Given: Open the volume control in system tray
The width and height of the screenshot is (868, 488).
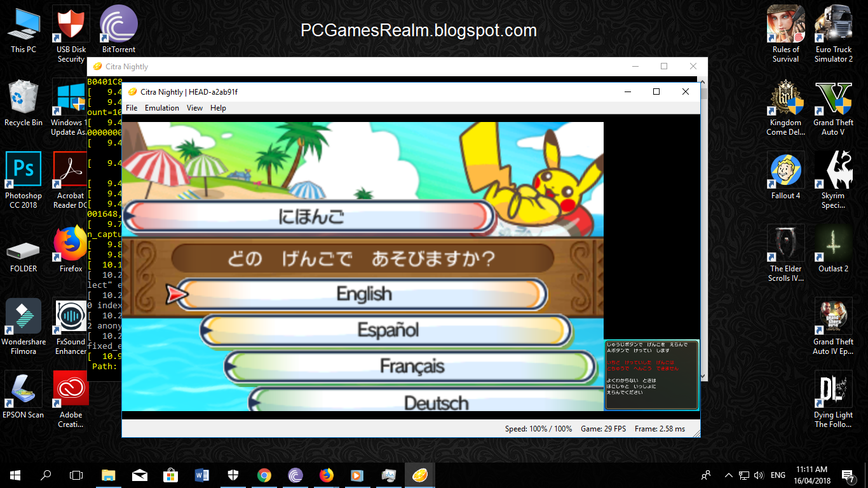Looking at the screenshot, I should click(x=759, y=475).
